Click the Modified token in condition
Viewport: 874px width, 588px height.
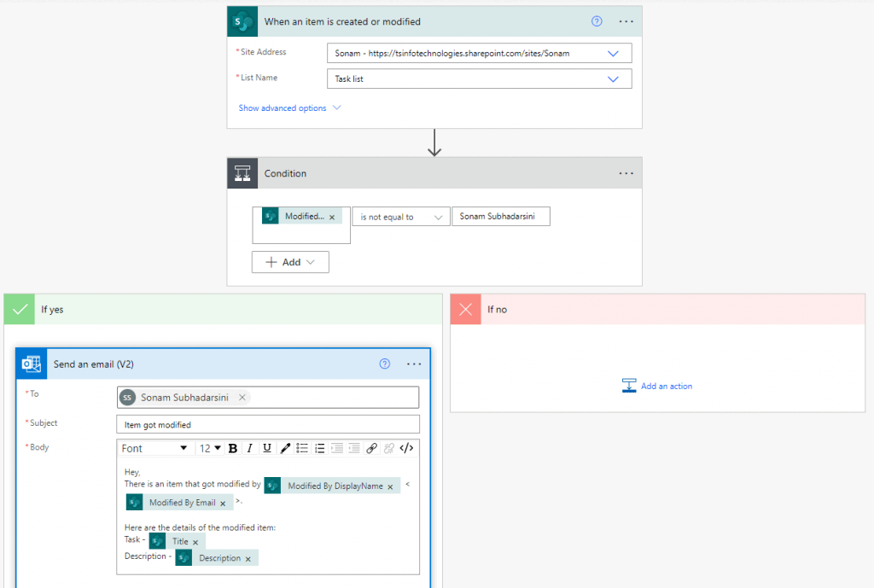(x=301, y=216)
